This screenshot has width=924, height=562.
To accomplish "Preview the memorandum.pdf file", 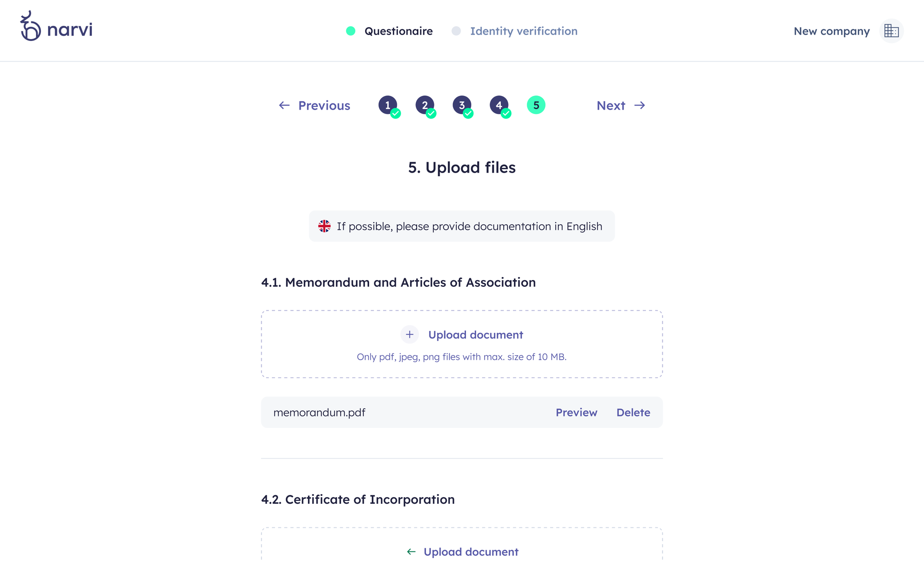I will point(576,412).
